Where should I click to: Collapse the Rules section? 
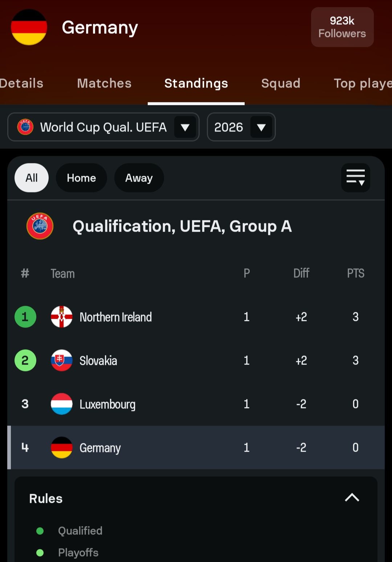[352, 498]
